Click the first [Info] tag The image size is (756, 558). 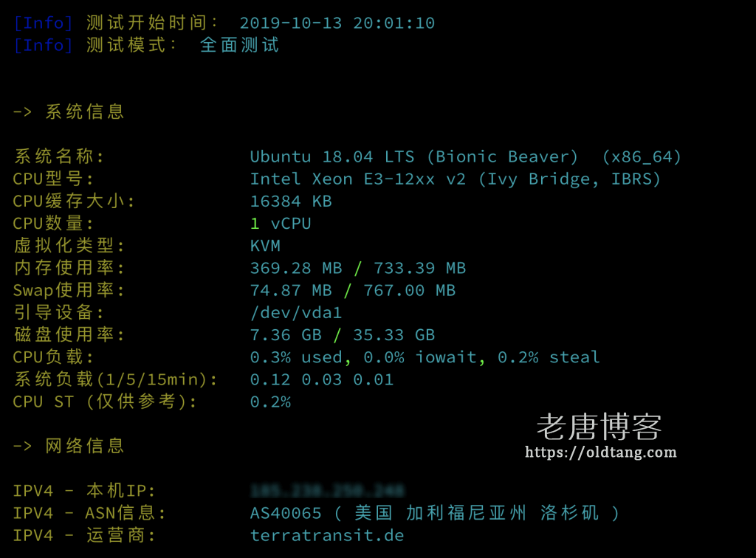tap(44, 23)
